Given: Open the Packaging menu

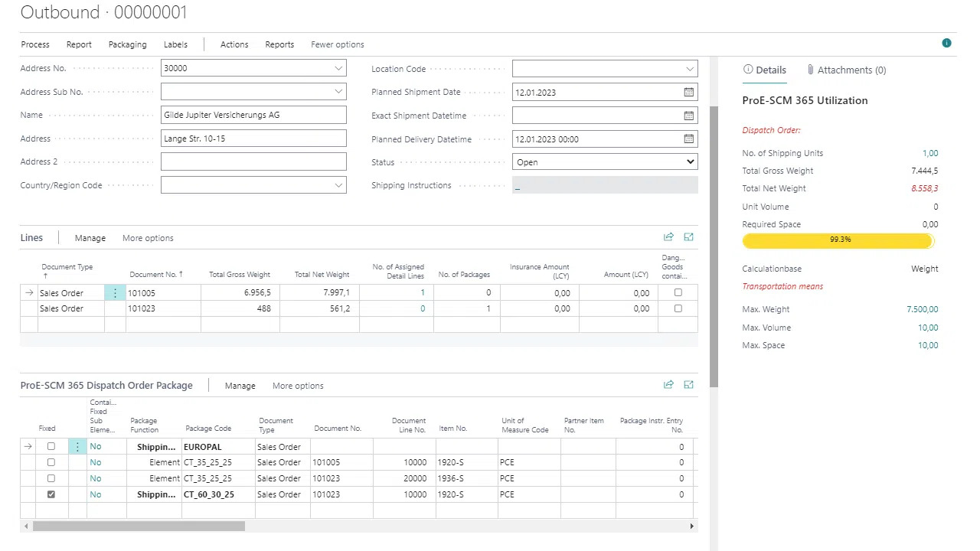Looking at the screenshot, I should tap(127, 44).
